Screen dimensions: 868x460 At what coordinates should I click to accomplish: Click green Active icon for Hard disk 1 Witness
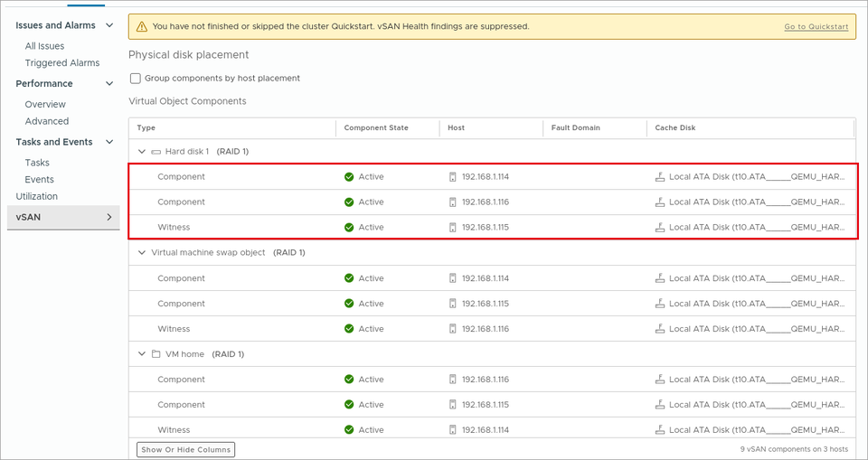tap(349, 228)
